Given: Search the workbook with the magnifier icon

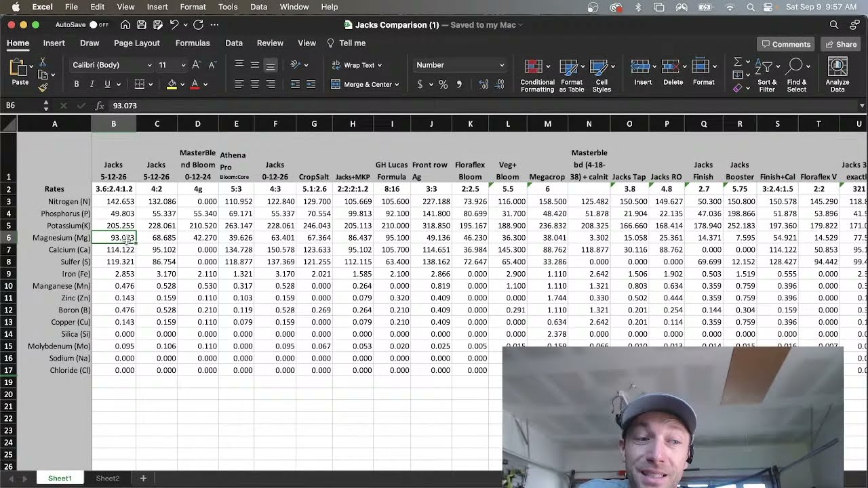Looking at the screenshot, I should (x=834, y=25).
